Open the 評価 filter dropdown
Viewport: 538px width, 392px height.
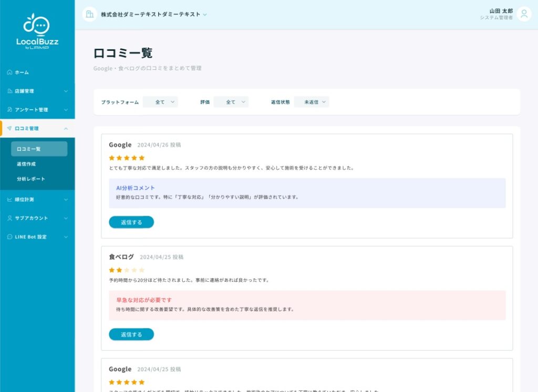231,102
